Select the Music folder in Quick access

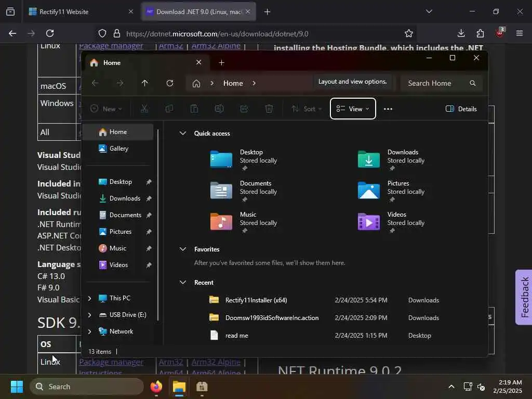point(244,222)
